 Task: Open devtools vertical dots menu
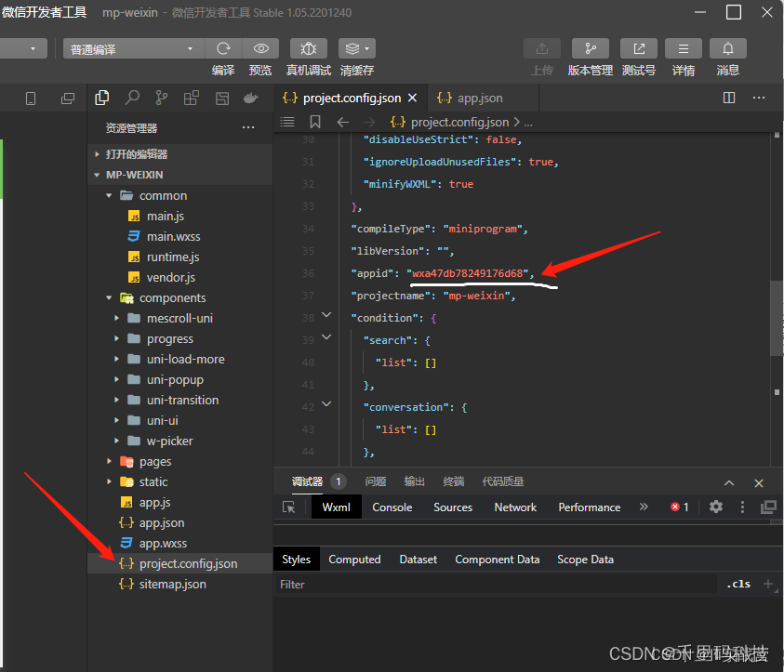point(742,507)
